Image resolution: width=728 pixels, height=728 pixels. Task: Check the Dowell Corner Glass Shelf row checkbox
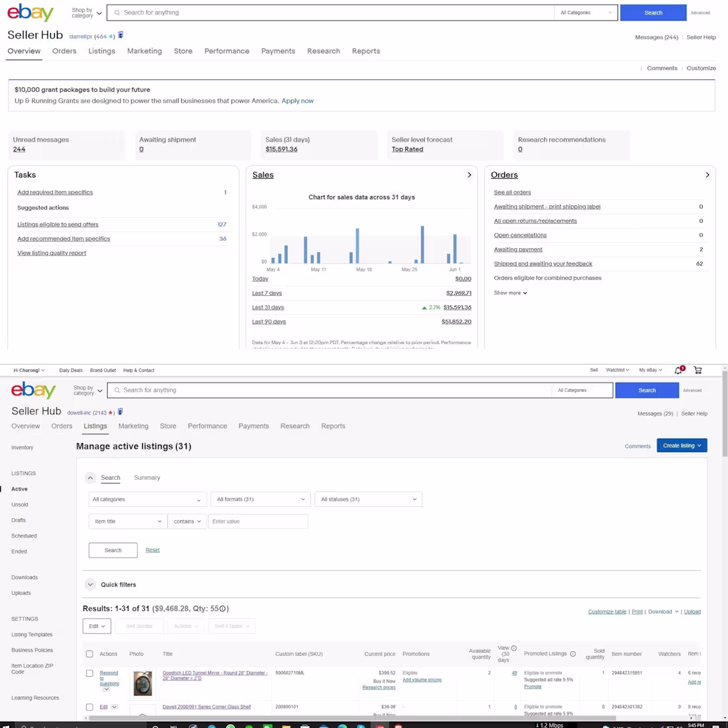(90, 707)
